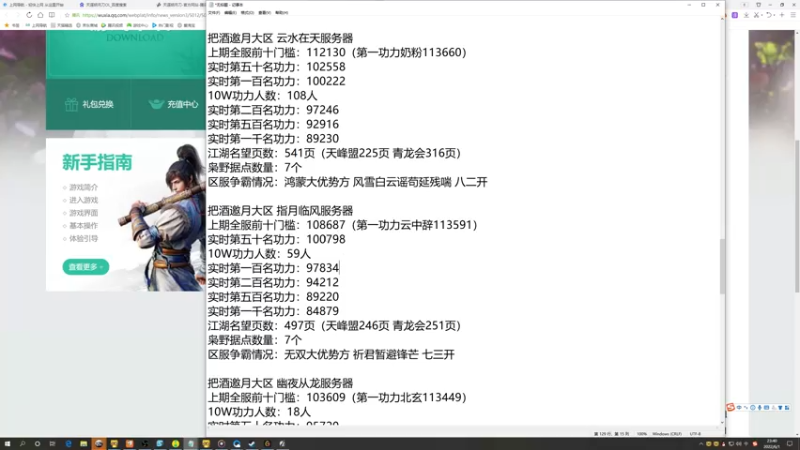The width and height of the screenshot is (800, 450).
Task: Open Notepad's 文件(F) menu
Action: 214,13
